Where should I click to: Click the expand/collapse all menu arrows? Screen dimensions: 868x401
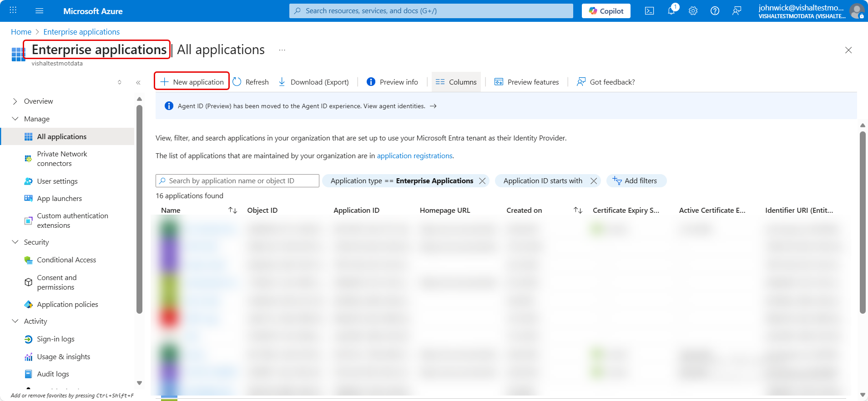tap(120, 82)
